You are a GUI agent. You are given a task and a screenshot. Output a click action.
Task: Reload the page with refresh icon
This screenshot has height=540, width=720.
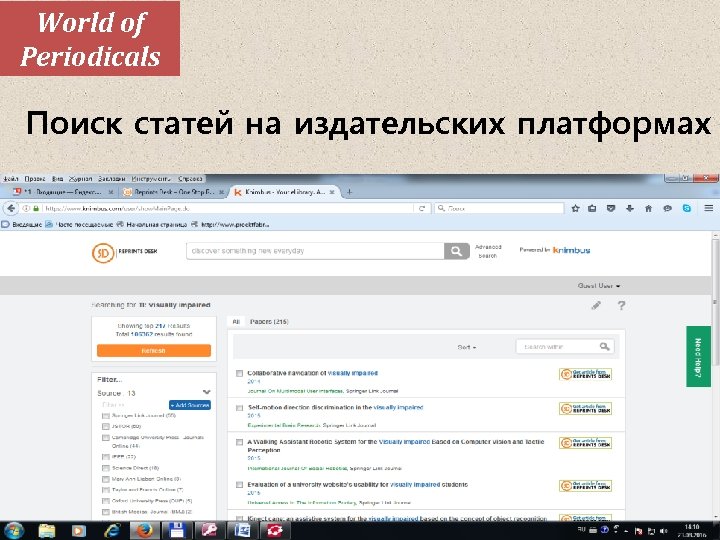[x=422, y=208]
